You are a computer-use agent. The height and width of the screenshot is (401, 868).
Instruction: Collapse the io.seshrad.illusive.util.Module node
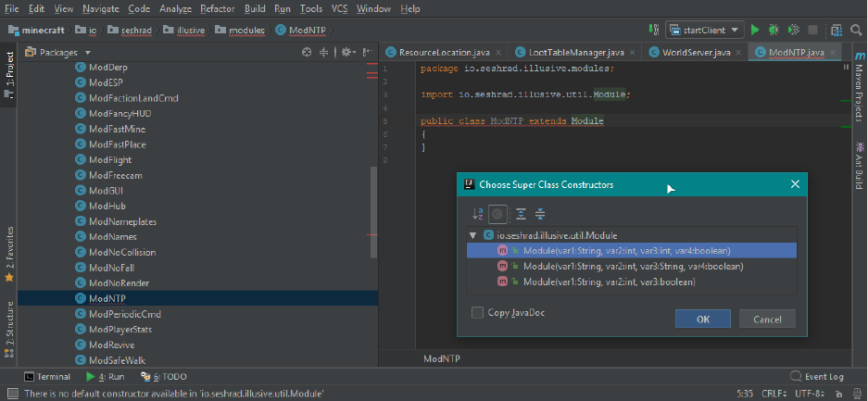tap(473, 235)
